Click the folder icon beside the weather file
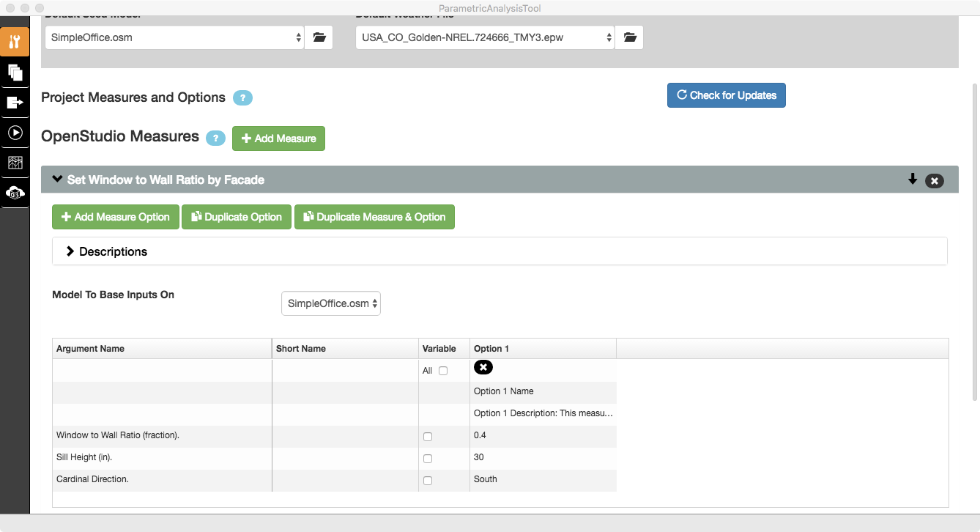The image size is (980, 532). [x=629, y=37]
